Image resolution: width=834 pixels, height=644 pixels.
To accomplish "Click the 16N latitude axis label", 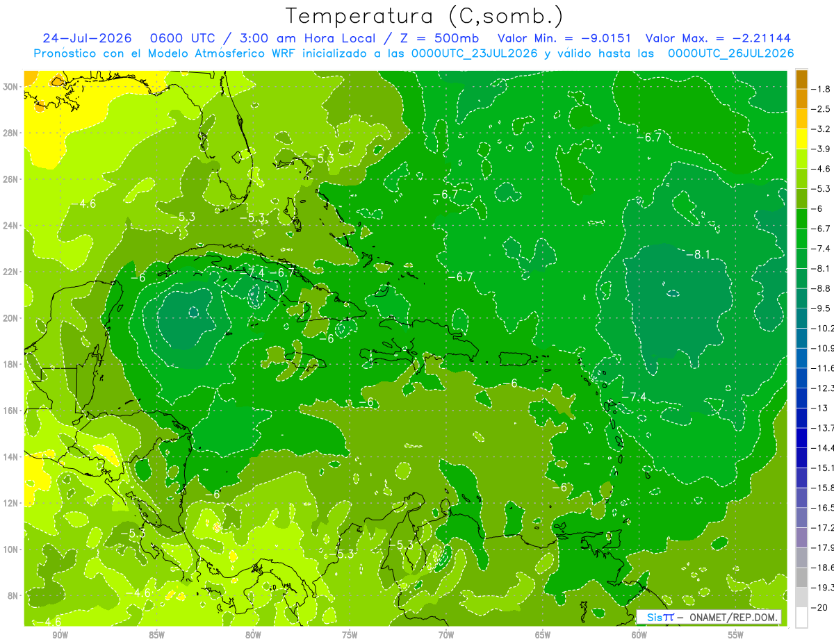I will point(12,411).
